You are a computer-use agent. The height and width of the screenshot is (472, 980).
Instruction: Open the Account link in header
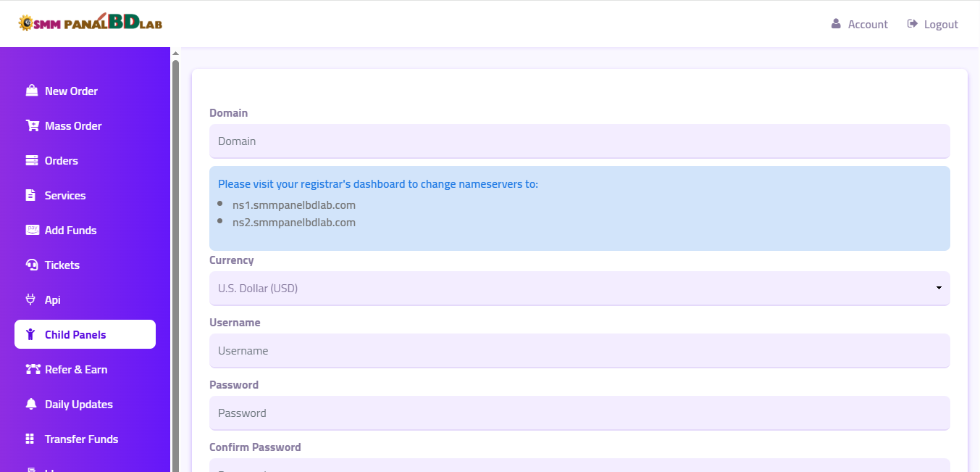[x=859, y=24]
